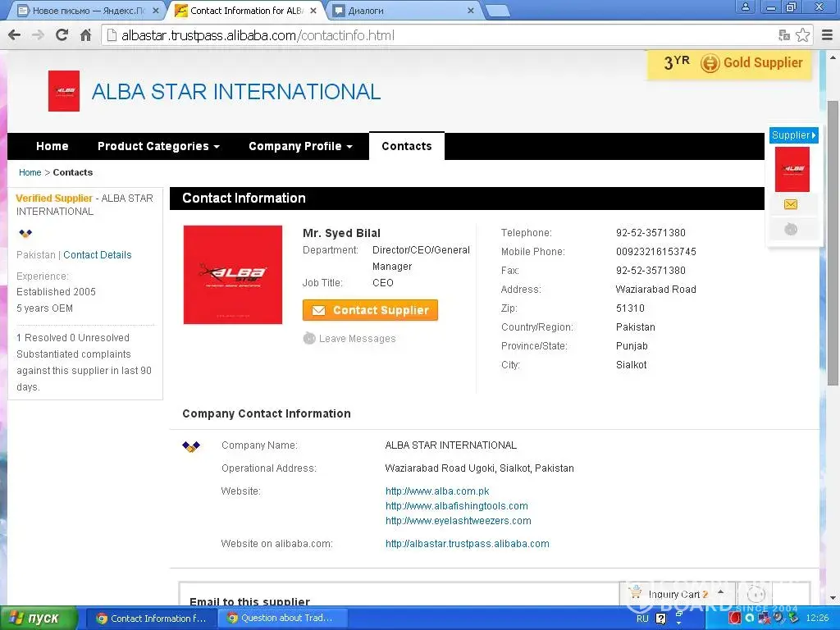Click the round chat icon next to Inquiry Cart
Viewport: 840px width, 630px height.
pyautogui.click(x=756, y=594)
